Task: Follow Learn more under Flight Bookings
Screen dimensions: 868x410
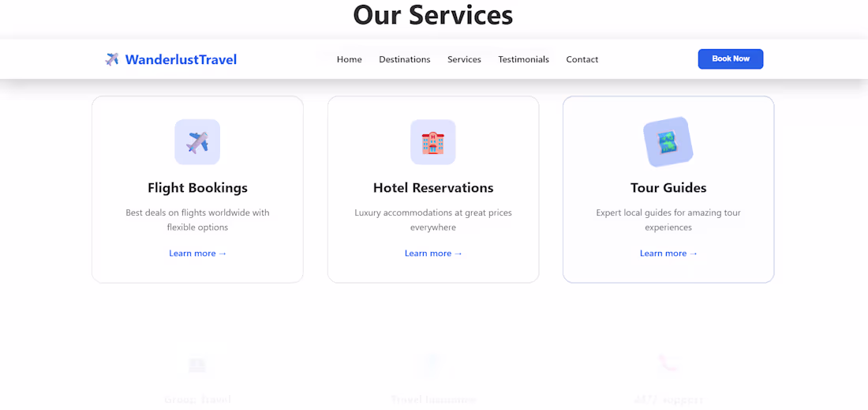Action: pos(197,254)
